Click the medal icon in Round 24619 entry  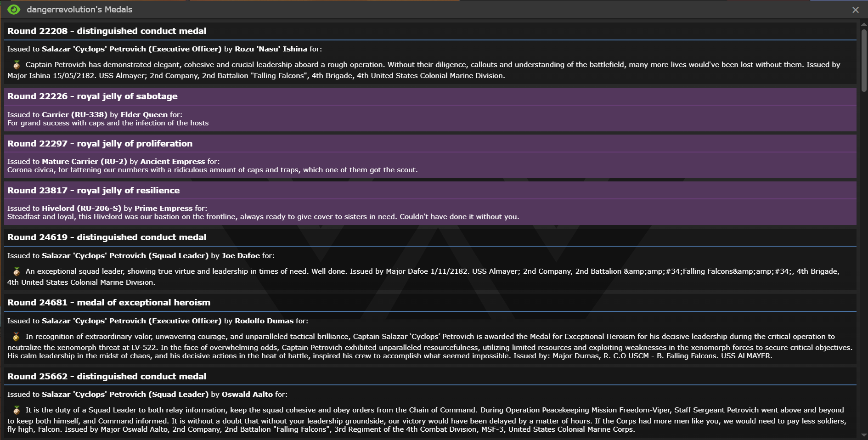pos(17,271)
